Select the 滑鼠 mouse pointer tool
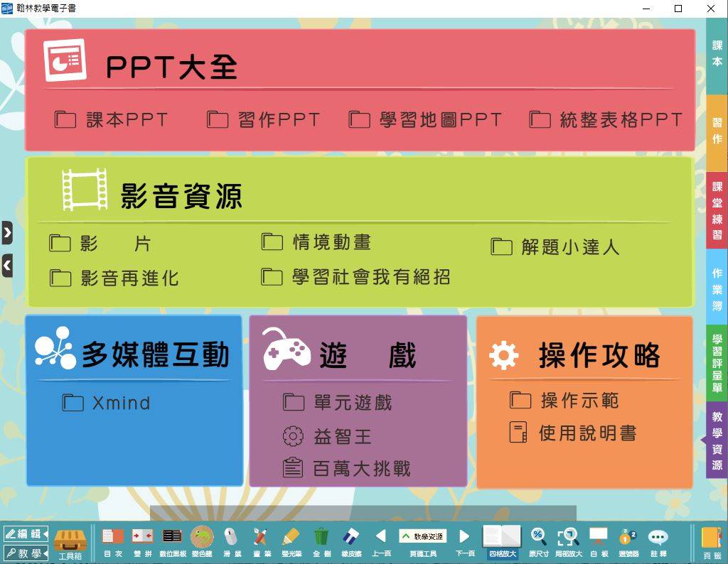The height and width of the screenshot is (564, 728). (x=232, y=542)
